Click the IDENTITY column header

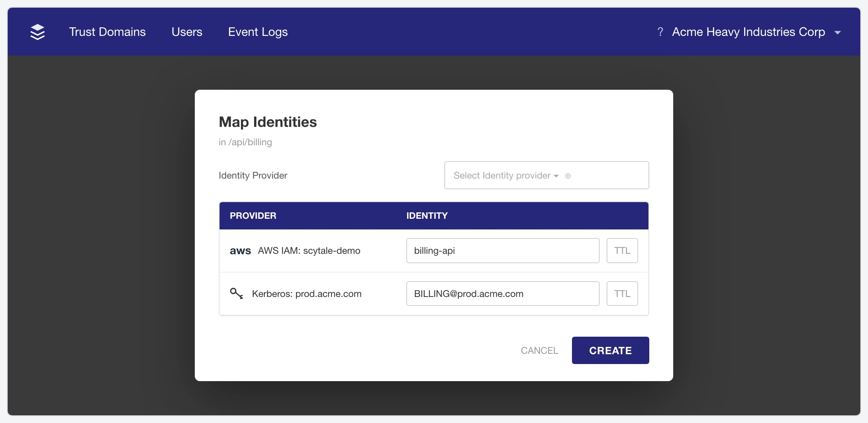(427, 216)
